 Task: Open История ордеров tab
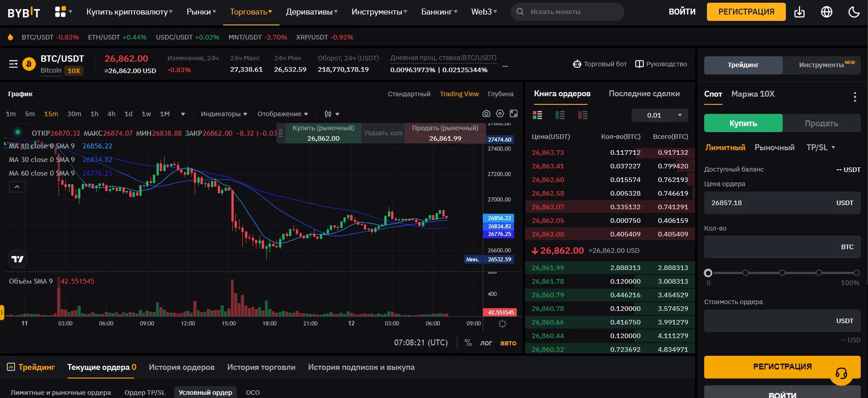pos(181,367)
